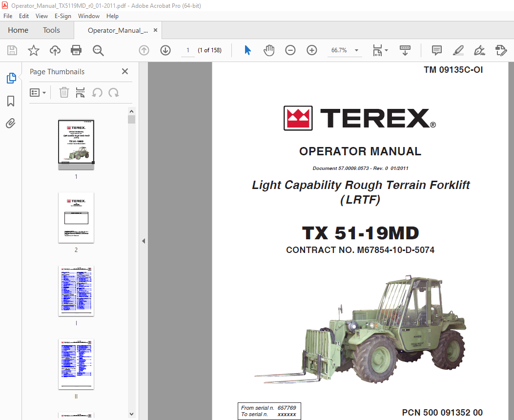Click 'TX 51-19MD' model title
Screen dimensions: 514x420
[360, 233]
